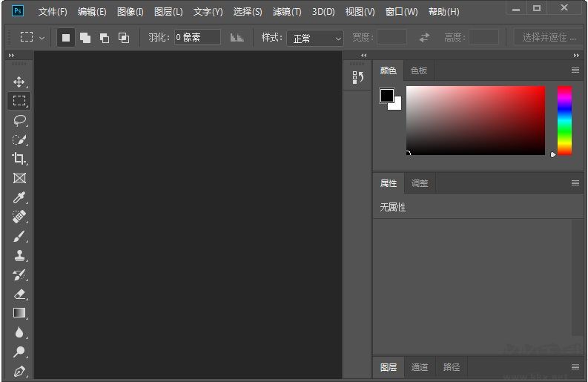Open the 图像(I) menu
The height and width of the screenshot is (382, 588).
[x=130, y=12]
